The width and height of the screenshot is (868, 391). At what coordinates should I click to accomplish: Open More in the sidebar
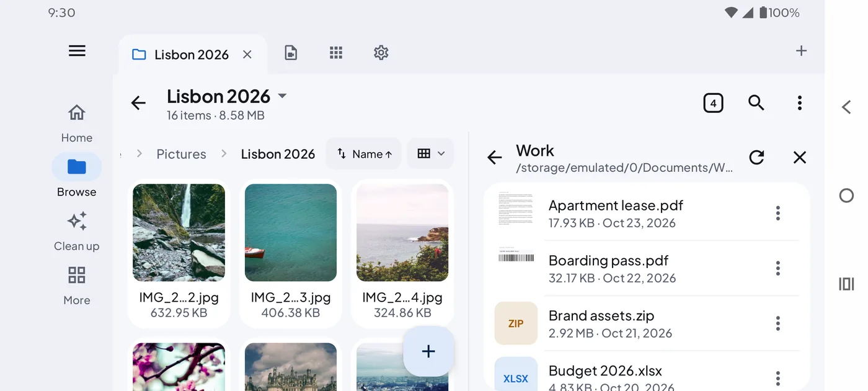pos(77,285)
